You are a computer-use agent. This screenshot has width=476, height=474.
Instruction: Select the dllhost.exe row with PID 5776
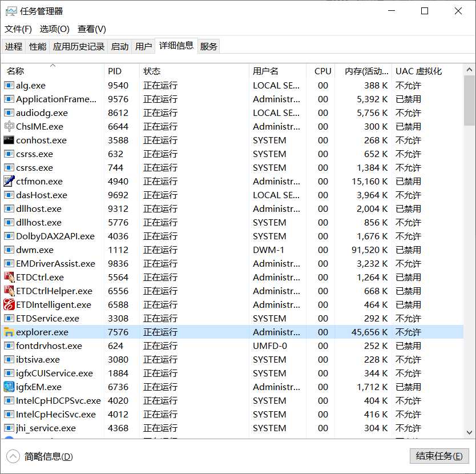[232, 222]
